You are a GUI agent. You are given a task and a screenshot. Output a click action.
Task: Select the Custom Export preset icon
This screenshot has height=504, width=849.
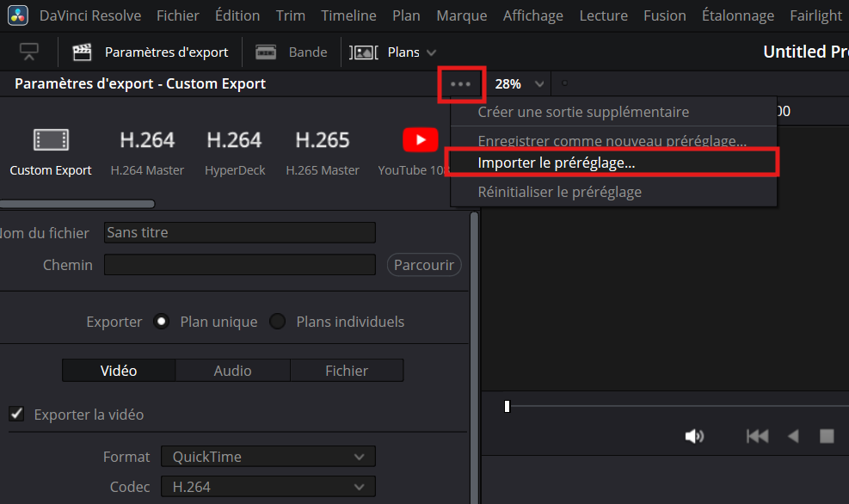(x=51, y=140)
